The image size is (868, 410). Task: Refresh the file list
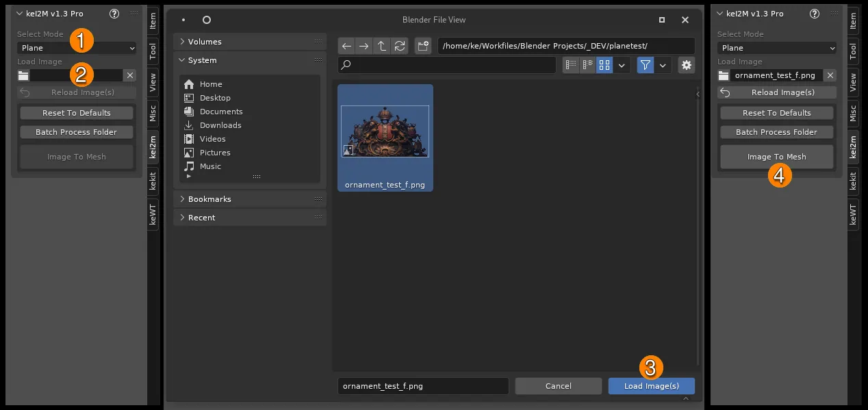tap(400, 47)
